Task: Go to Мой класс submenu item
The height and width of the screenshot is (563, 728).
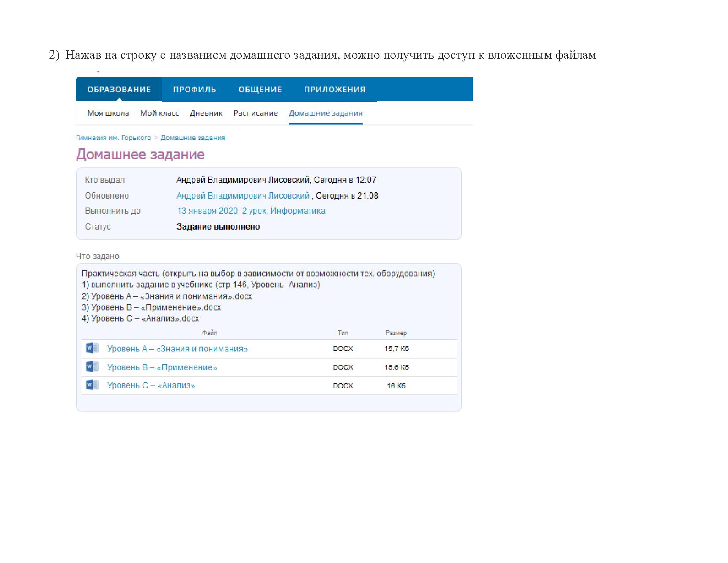Action: 159,113
